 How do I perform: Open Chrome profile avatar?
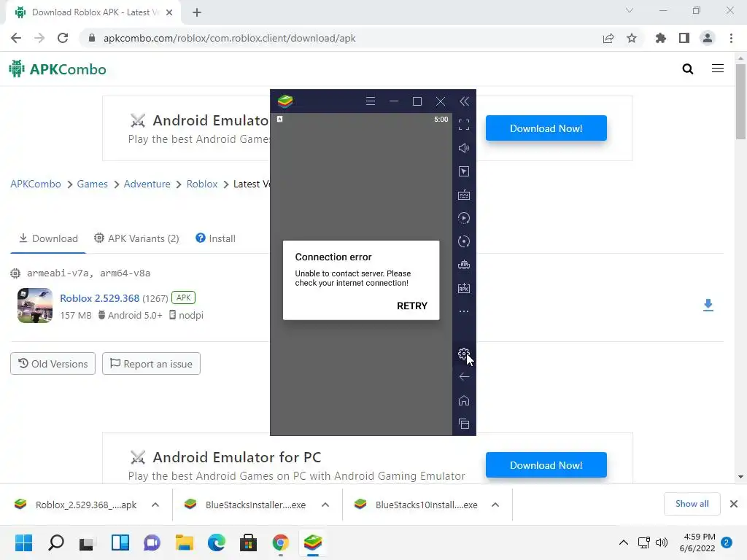[x=708, y=38]
